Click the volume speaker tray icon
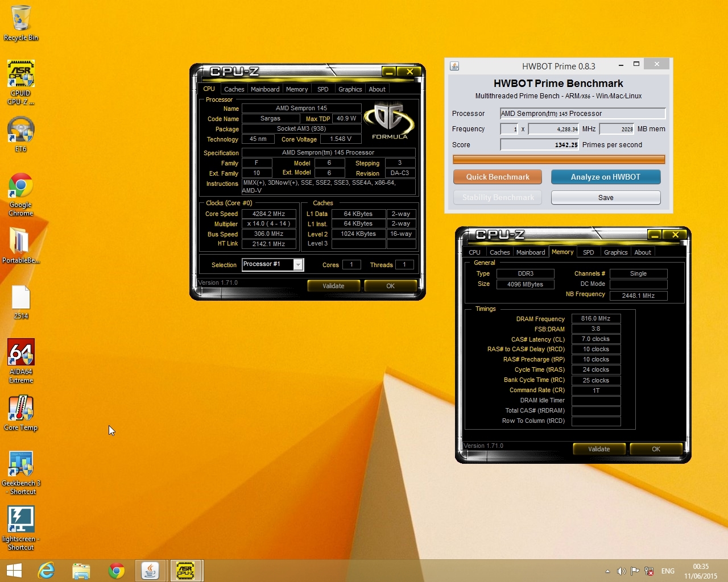 click(x=621, y=571)
